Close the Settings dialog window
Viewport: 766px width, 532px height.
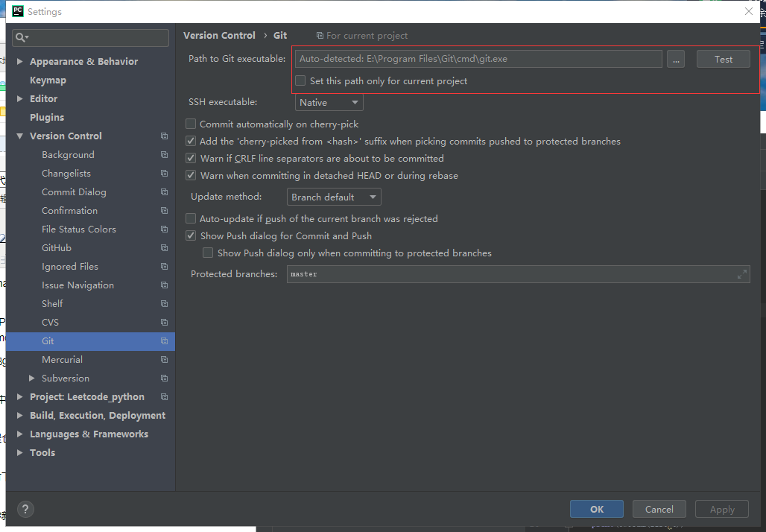click(x=748, y=11)
